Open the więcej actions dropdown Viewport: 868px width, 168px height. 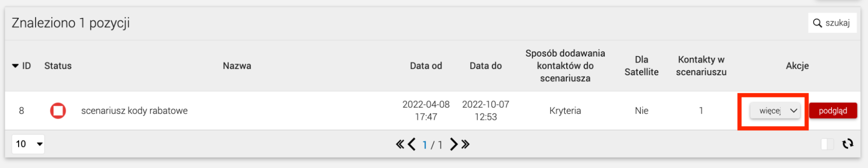point(775,111)
